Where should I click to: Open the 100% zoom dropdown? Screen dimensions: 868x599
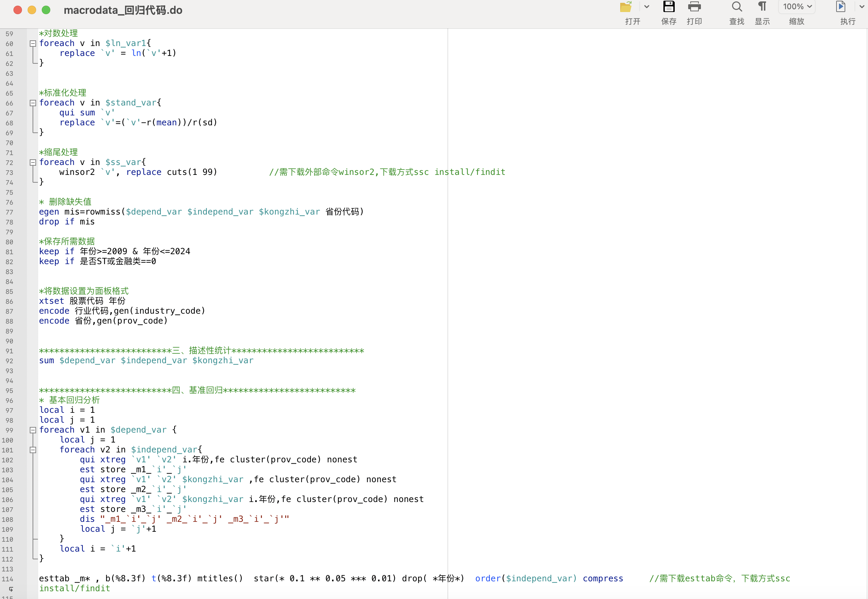pyautogui.click(x=797, y=7)
